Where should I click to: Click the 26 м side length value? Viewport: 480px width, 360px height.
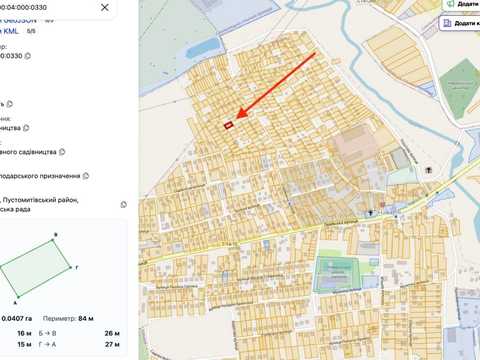coord(112,333)
